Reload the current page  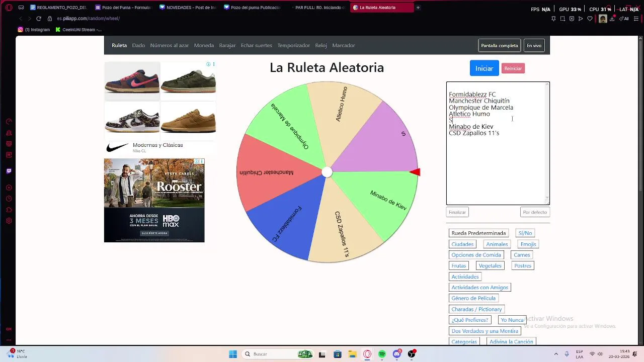(x=38, y=19)
